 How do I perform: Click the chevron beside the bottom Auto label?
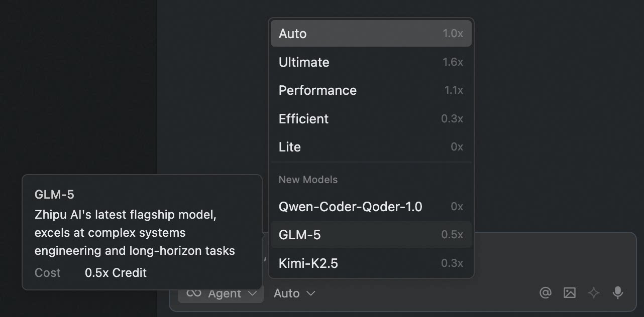311,293
